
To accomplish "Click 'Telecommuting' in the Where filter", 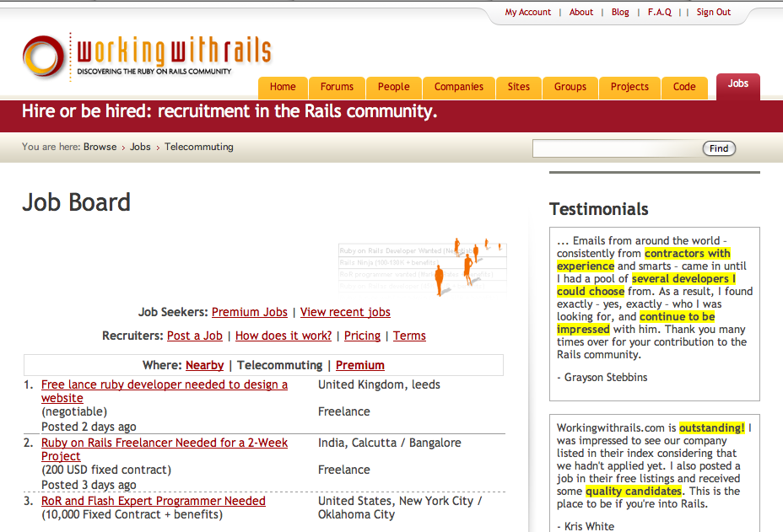I will point(279,365).
